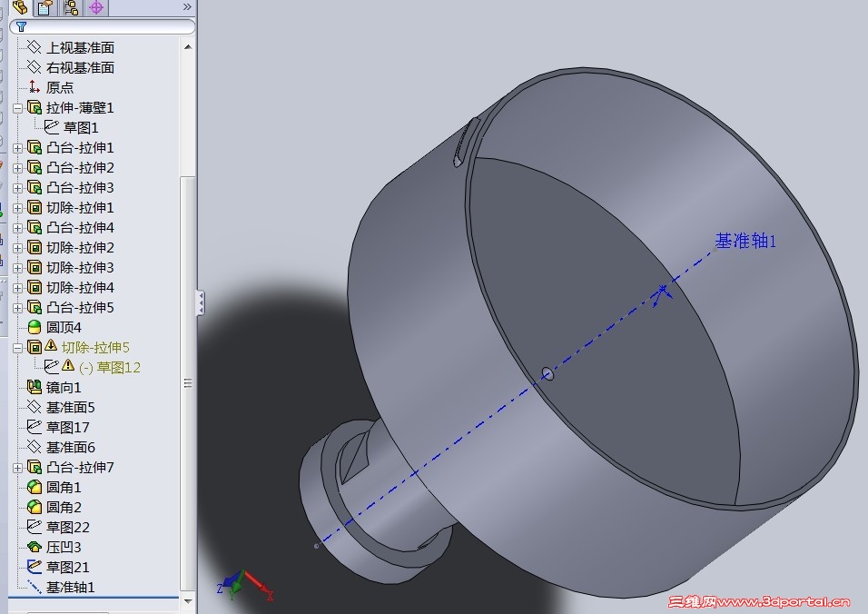Click the FeatureManager panel collapse handle

tap(201, 302)
